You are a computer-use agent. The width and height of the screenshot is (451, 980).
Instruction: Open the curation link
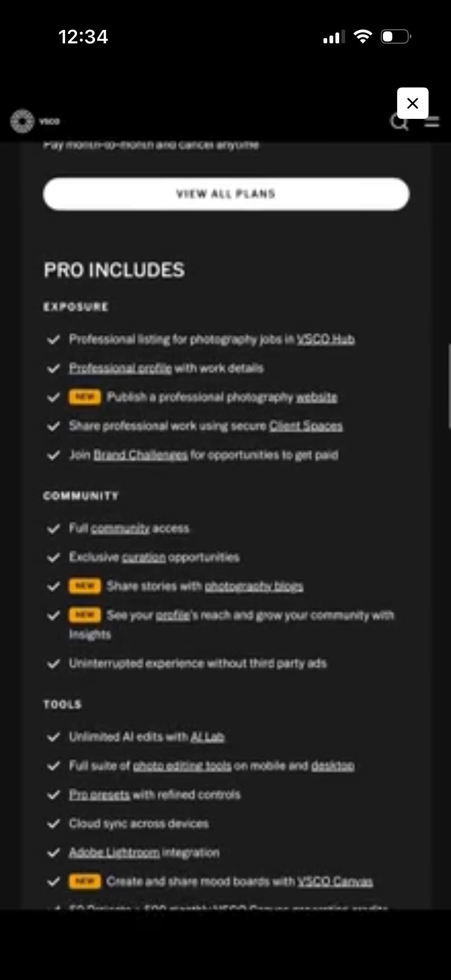click(x=144, y=557)
